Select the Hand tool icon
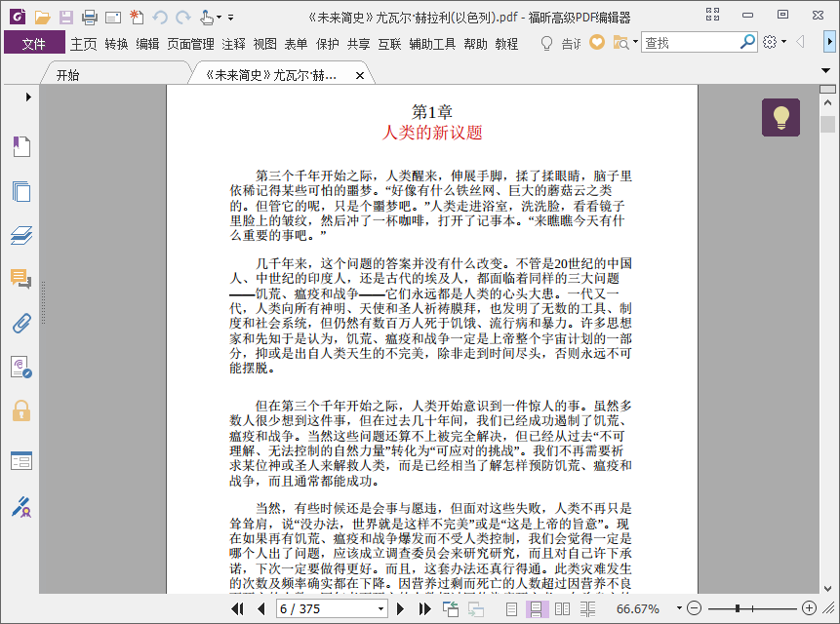Image resolution: width=840 pixels, height=624 pixels. [x=207, y=18]
